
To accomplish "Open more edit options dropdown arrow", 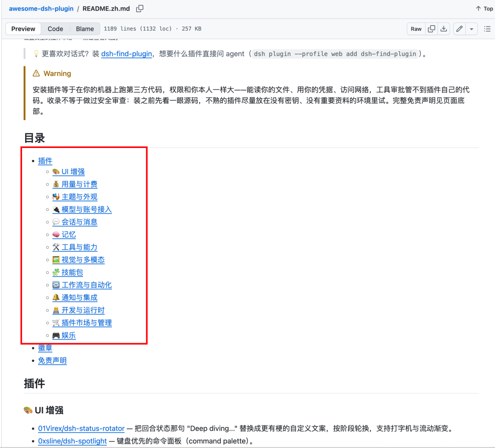I will click(x=471, y=29).
